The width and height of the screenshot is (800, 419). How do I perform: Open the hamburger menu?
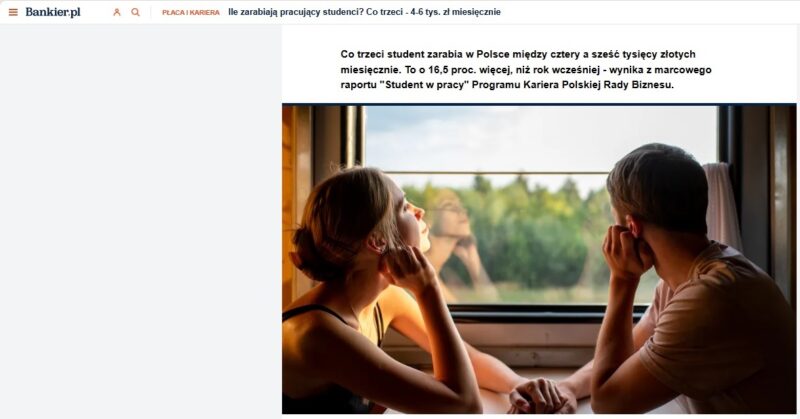point(13,12)
